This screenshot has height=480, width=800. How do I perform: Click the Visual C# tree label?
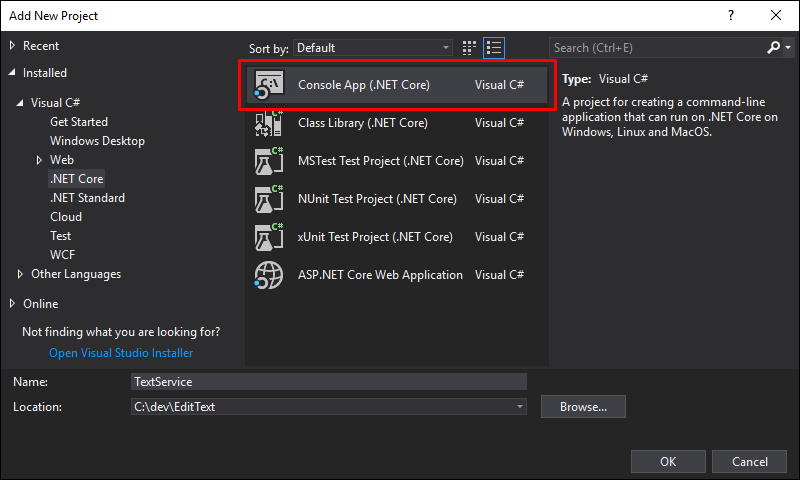pyautogui.click(x=55, y=103)
